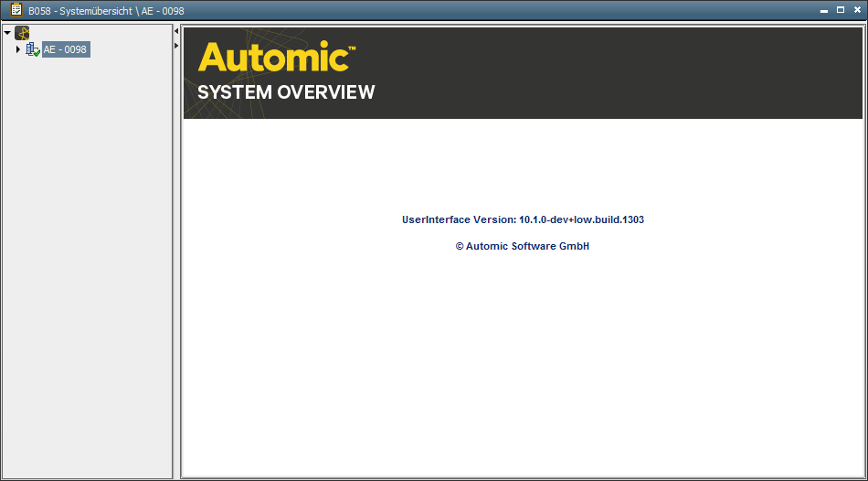Viewport: 868px width, 481px height.
Task: Click the title bar text B058 - Systemübersicht
Action: point(80,11)
